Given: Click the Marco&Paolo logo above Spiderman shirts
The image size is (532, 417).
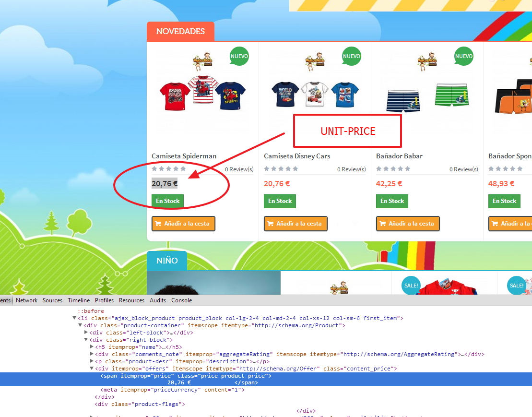Looking at the screenshot, I should point(202,61).
